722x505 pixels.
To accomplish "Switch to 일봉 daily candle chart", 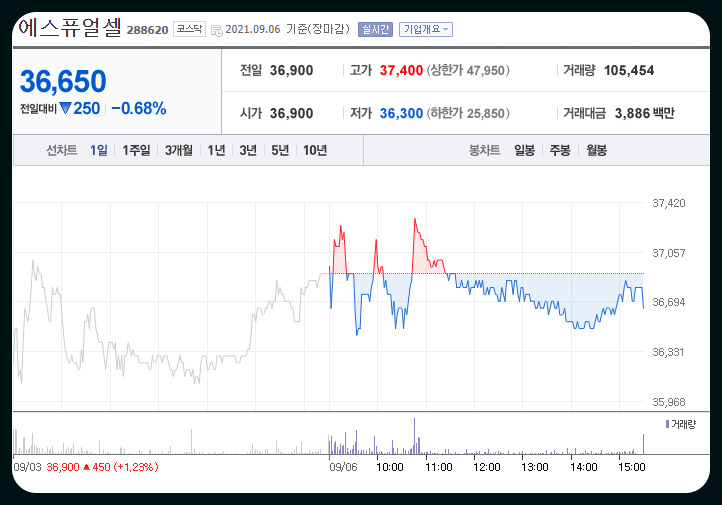I will [x=524, y=150].
